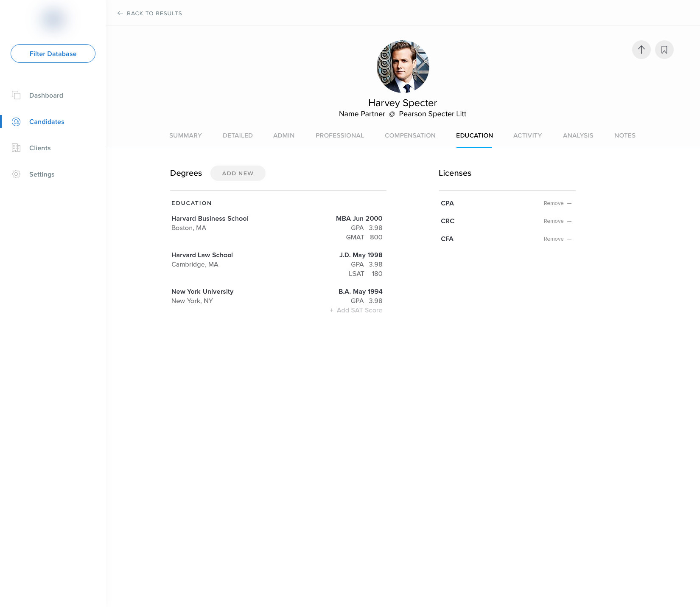Open Clients in sidebar
This screenshot has width=700, height=607.
pyautogui.click(x=40, y=148)
